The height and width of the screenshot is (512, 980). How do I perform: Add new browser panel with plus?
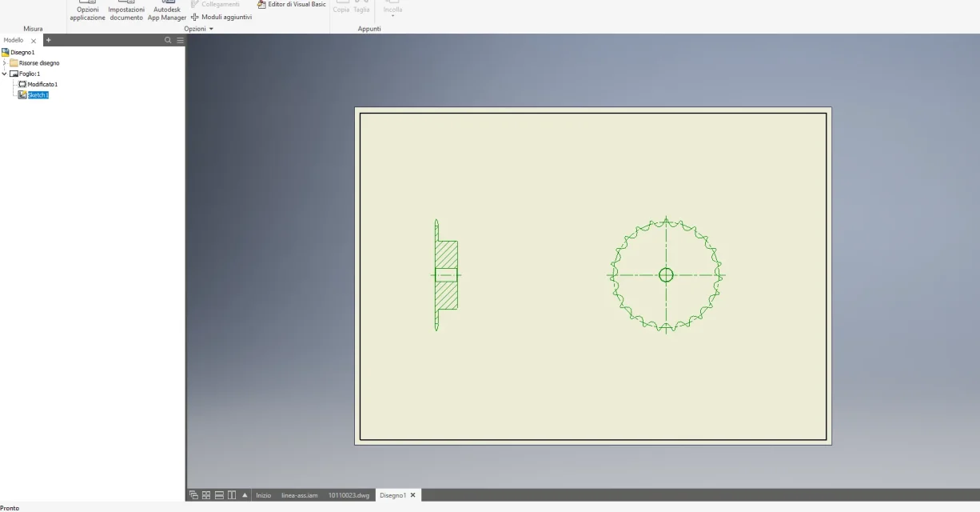pyautogui.click(x=48, y=40)
